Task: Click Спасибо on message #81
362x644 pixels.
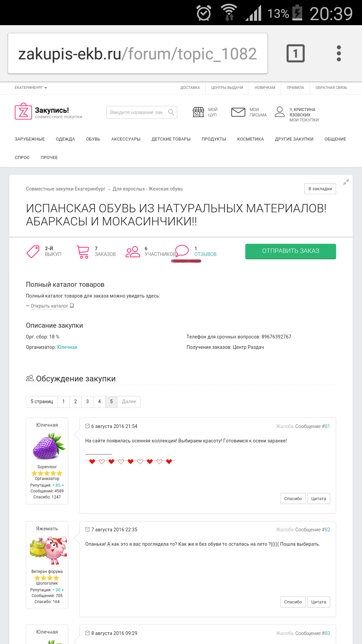Action: (293, 499)
